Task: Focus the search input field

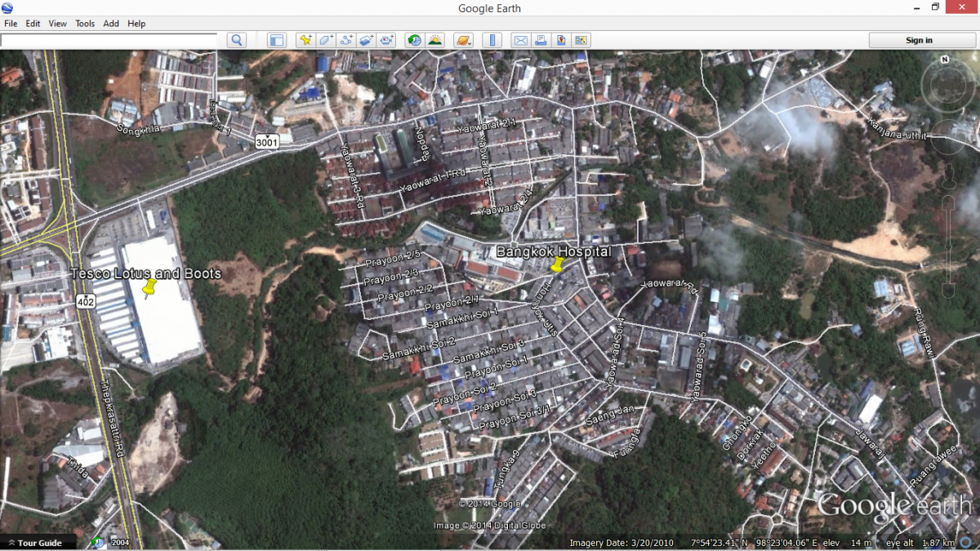Action: point(109,40)
